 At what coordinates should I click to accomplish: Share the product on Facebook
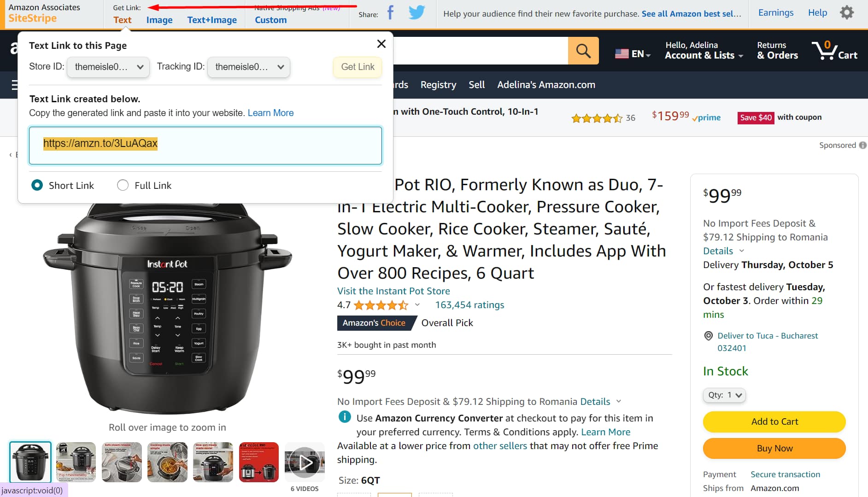pyautogui.click(x=390, y=13)
